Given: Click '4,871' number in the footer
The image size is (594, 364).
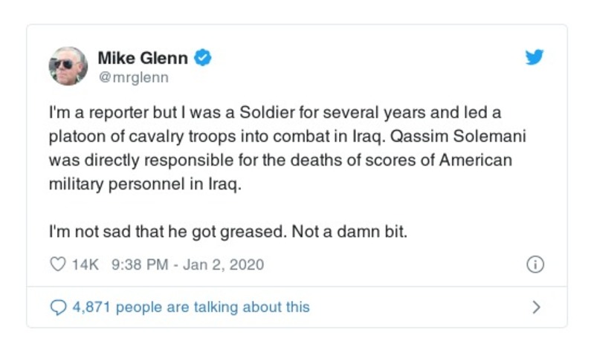Looking at the screenshot, I should pos(92,307).
